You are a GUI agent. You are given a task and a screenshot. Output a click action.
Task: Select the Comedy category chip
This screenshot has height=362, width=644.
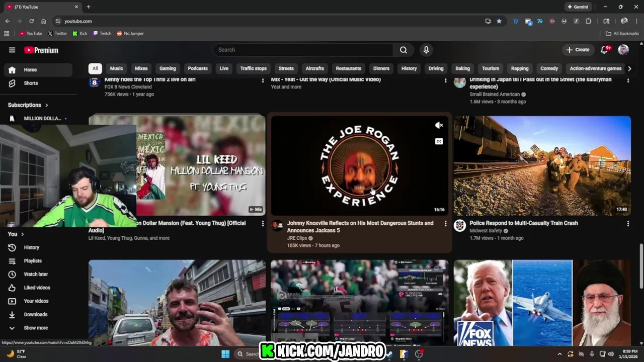549,68
